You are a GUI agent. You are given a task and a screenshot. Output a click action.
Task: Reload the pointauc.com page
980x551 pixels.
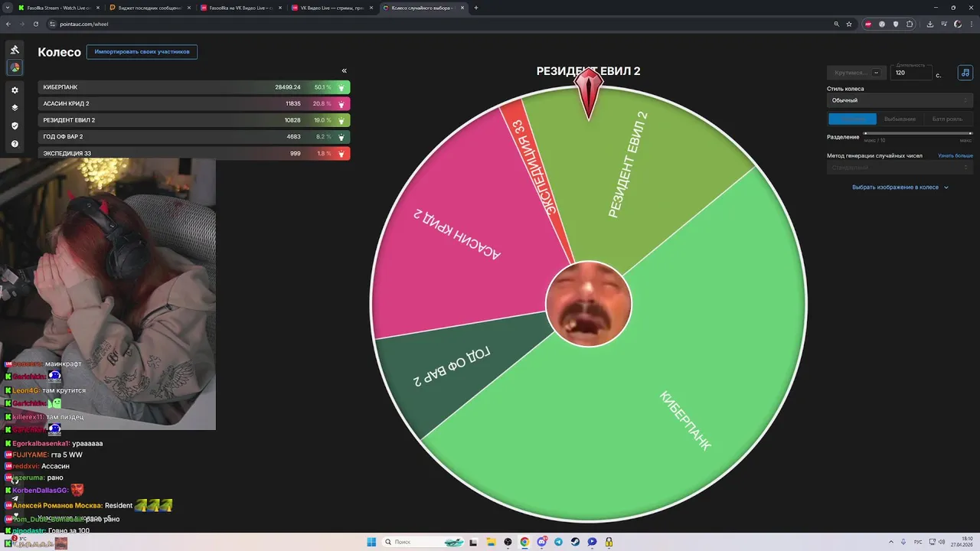36,24
